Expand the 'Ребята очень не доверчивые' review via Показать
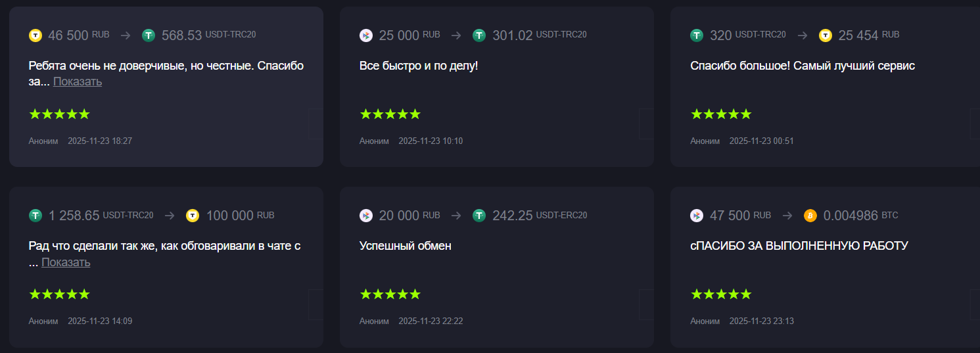Image resolution: width=980 pixels, height=353 pixels. tap(78, 82)
